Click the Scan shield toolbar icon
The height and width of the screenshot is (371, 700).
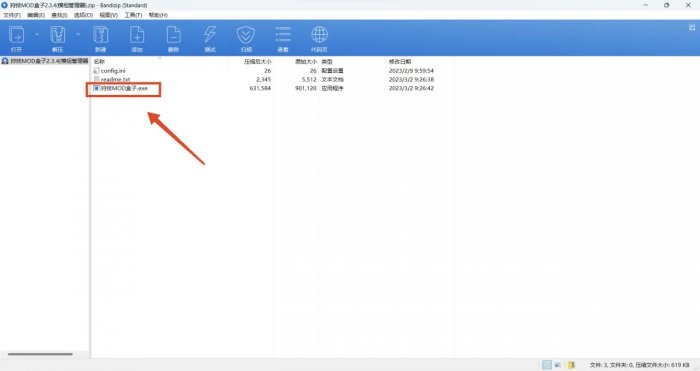pyautogui.click(x=246, y=38)
